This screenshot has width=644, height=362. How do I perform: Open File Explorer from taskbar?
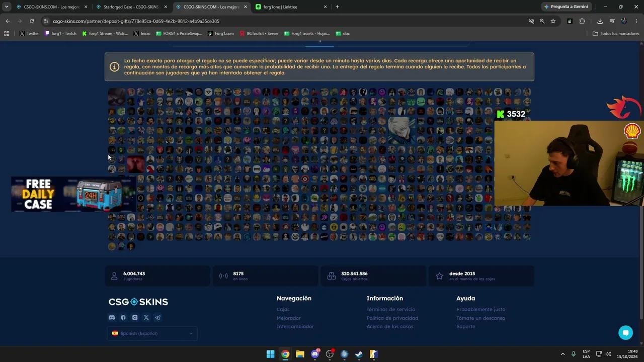[300, 354]
